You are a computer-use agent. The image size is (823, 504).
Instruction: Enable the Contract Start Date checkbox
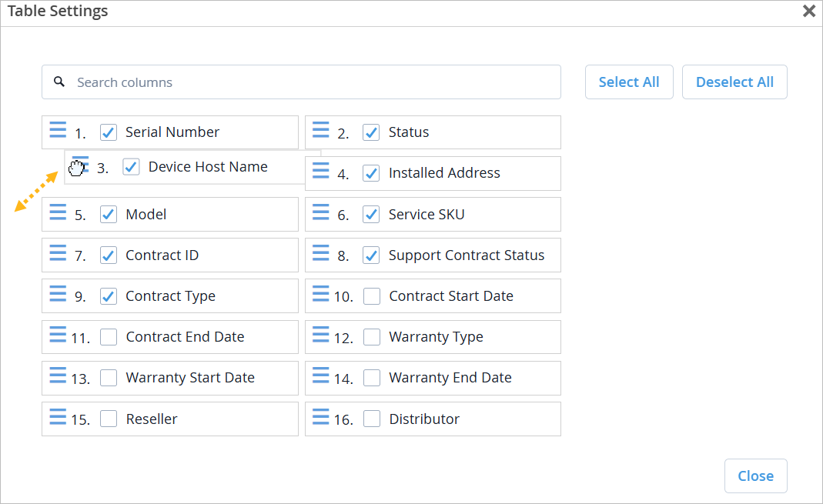[x=372, y=296]
